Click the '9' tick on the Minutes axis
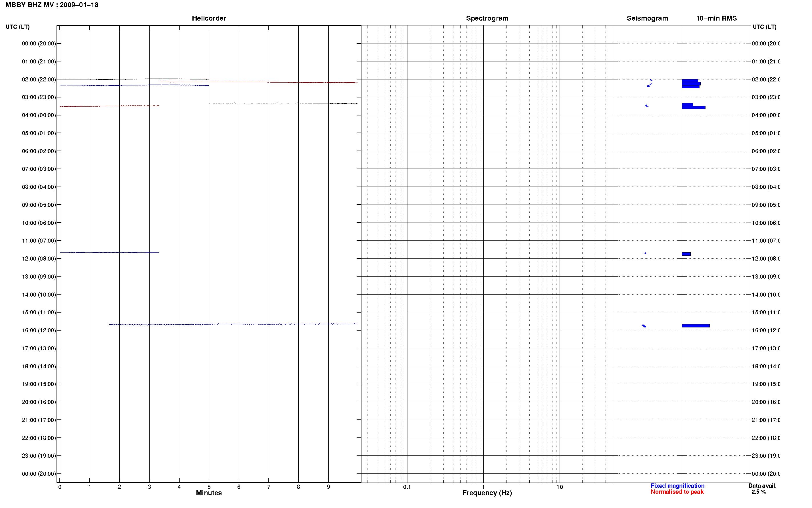The image size is (812, 508). click(x=328, y=487)
